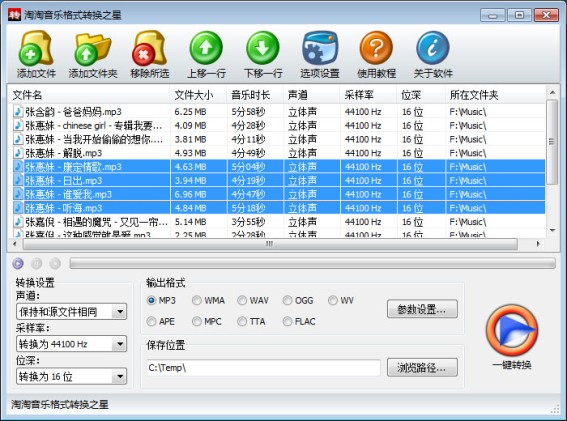Screen dimensions: 567x421
Task: Click music note icon of 日出.mp3
Action: coord(18,180)
